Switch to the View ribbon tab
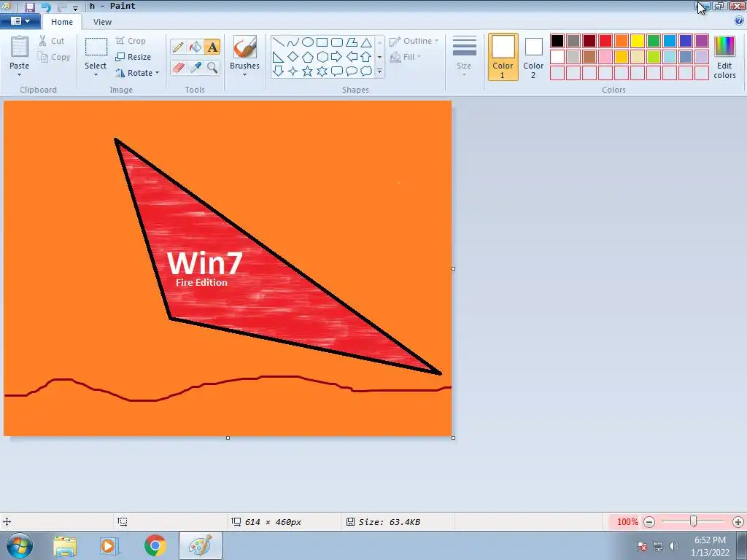747x560 pixels. [x=102, y=22]
